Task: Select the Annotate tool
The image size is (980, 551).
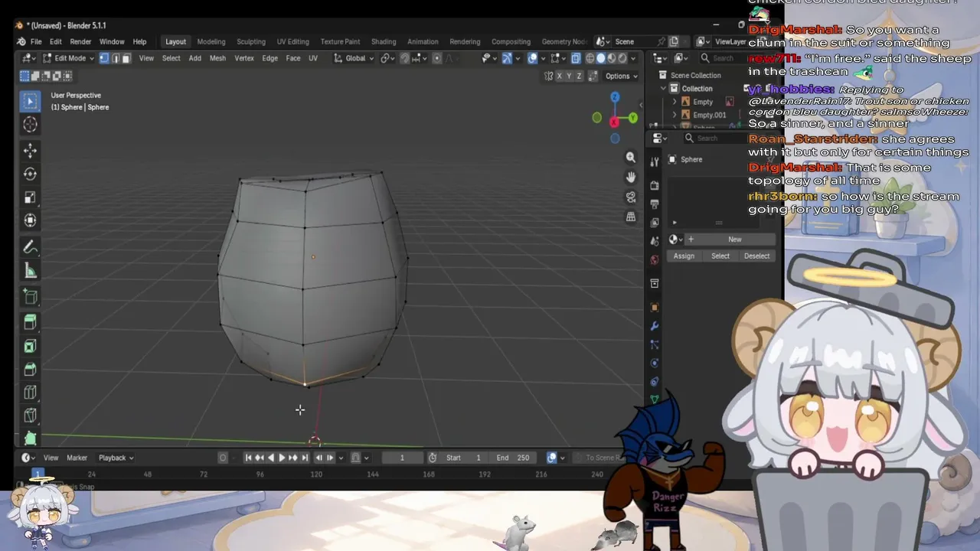Action: [x=30, y=247]
